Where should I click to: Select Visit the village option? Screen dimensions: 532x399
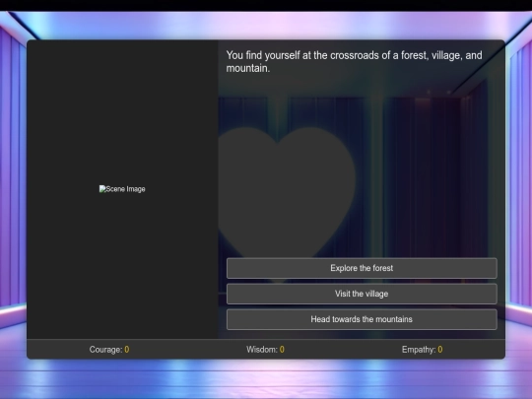pos(362,294)
